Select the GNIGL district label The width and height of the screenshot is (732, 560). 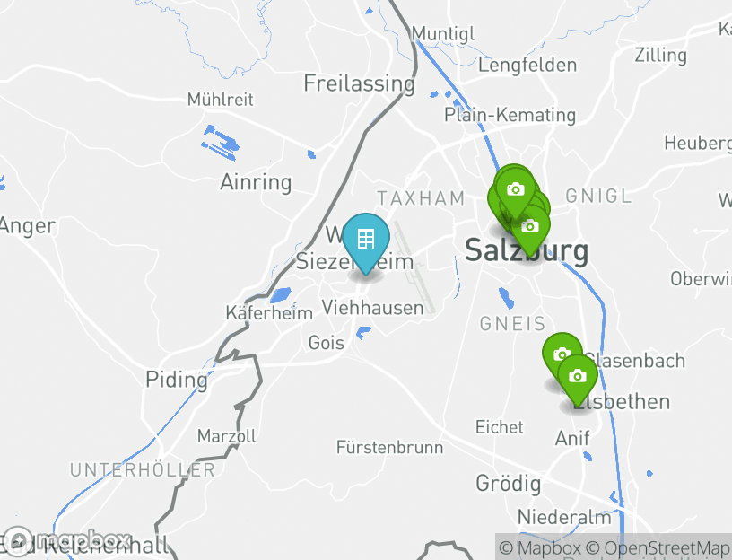click(599, 196)
